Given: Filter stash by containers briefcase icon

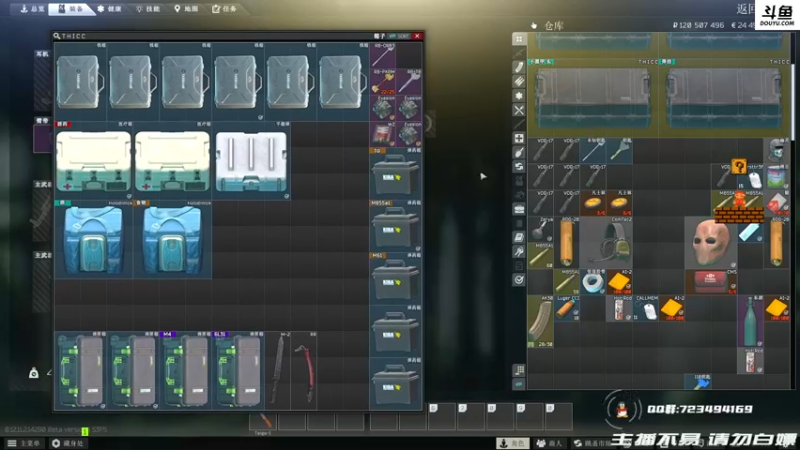Looking at the screenshot, I should coord(519,209).
